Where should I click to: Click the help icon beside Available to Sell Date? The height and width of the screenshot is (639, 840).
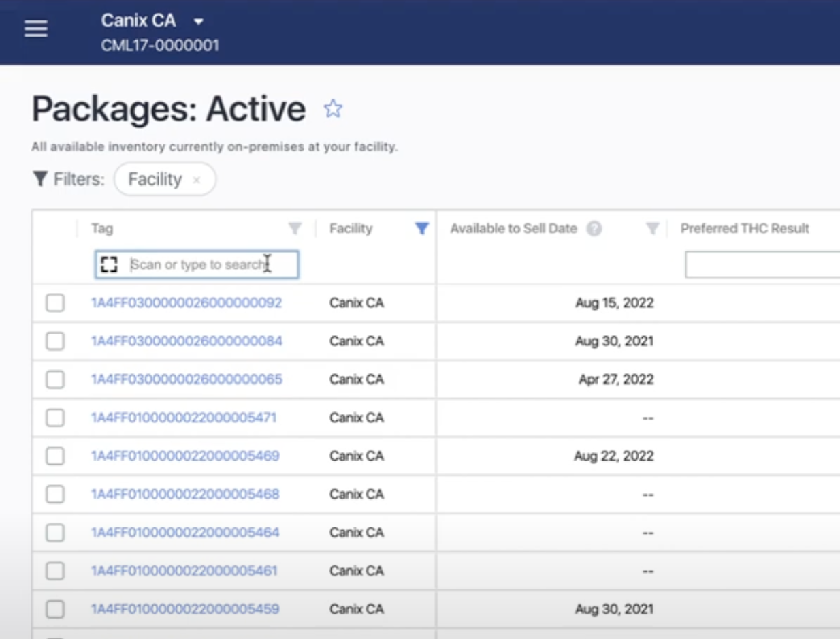(x=593, y=228)
